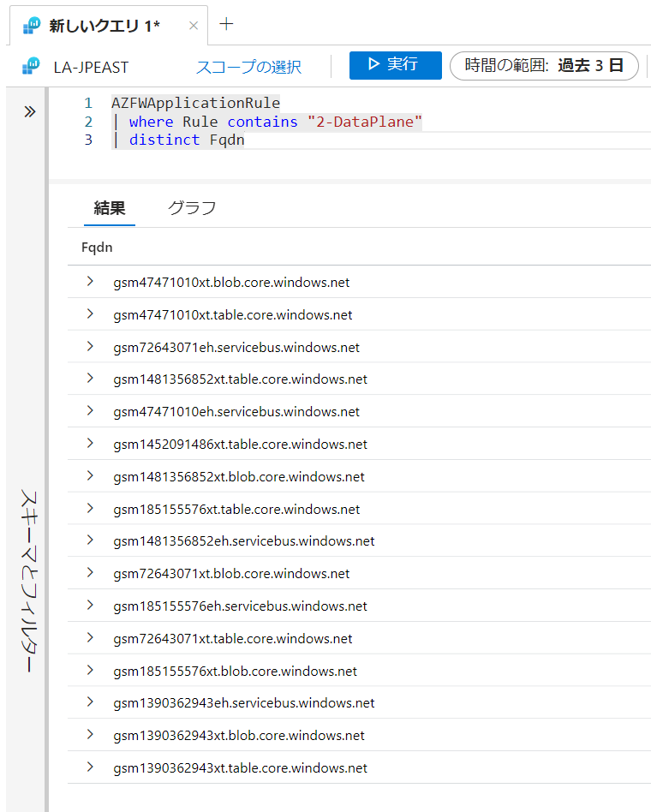Select text gsm185155576xt.blob.core.windows.net
The height and width of the screenshot is (812, 651).
(236, 672)
